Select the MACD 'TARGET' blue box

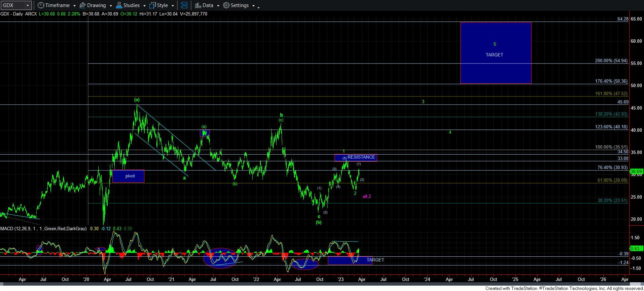pos(350,260)
